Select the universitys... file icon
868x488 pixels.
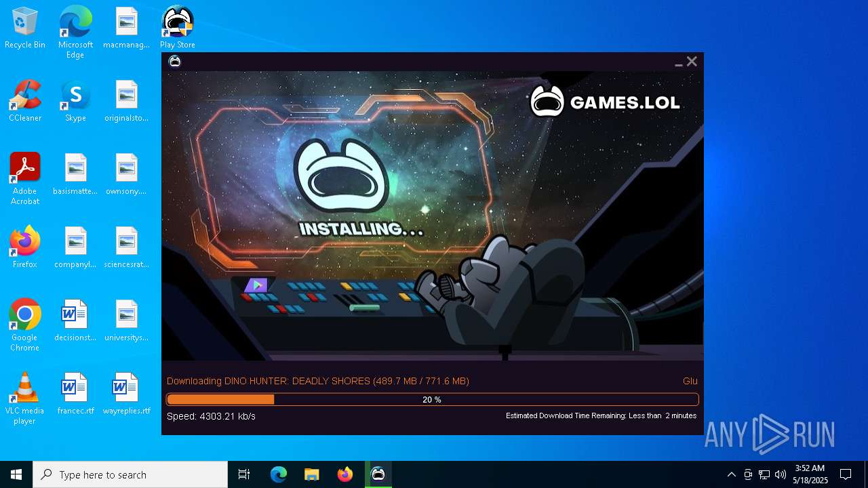126,321
